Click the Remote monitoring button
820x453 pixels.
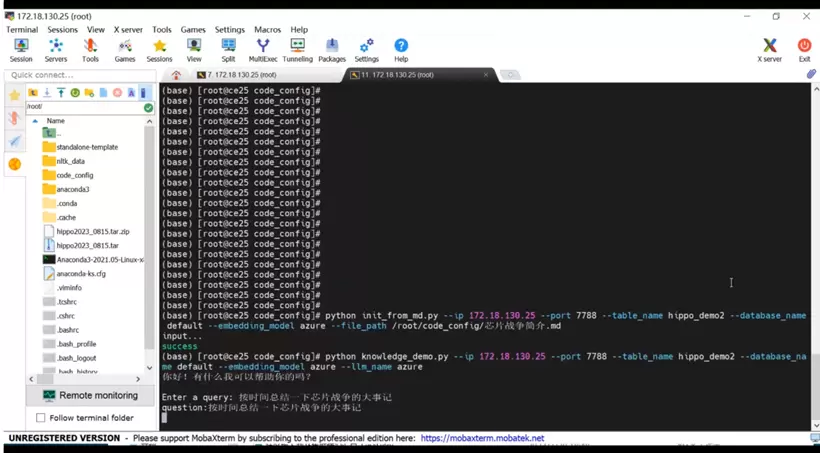pos(90,395)
